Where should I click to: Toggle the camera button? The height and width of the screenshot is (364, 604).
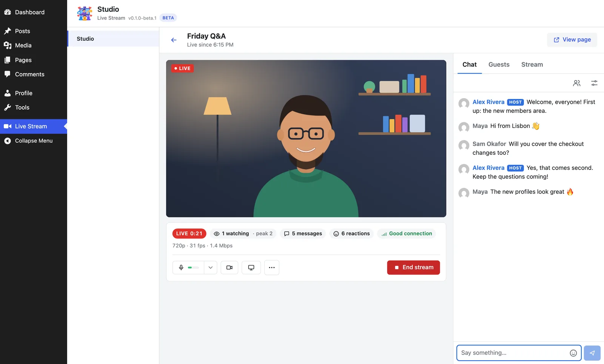pos(229,267)
